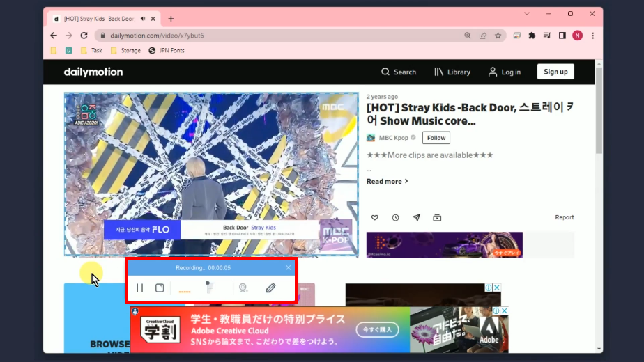The image size is (644, 362).
Task: Open the zoom magnifier in address bar
Action: (x=468, y=36)
